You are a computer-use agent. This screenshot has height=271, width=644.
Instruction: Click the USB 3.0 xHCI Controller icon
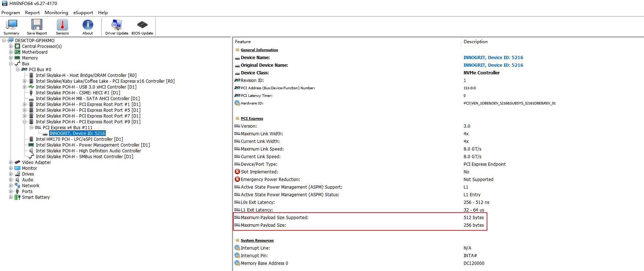(31, 87)
